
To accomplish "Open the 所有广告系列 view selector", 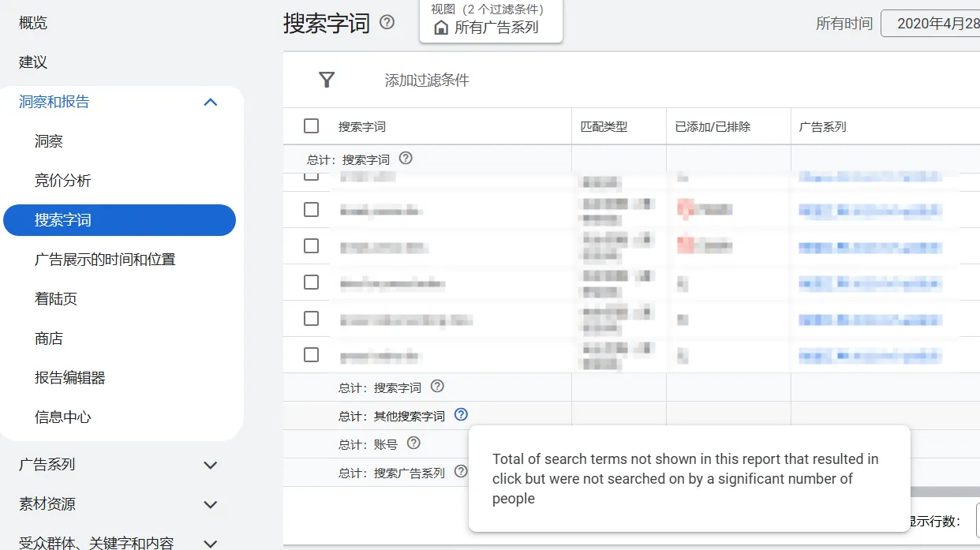I will click(x=491, y=21).
